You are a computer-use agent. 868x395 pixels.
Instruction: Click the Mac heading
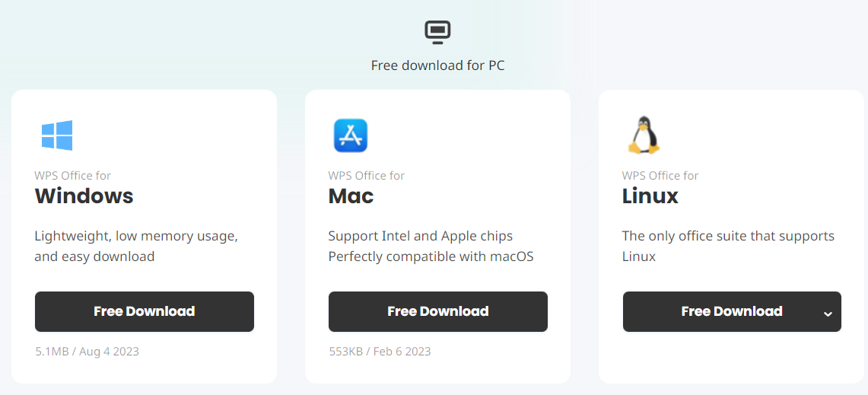point(351,196)
